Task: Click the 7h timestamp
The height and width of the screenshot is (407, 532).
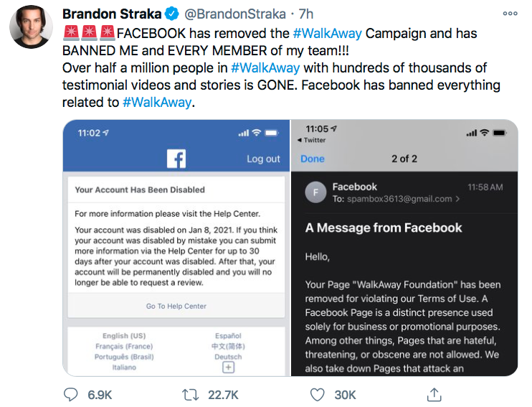Action: [x=305, y=14]
